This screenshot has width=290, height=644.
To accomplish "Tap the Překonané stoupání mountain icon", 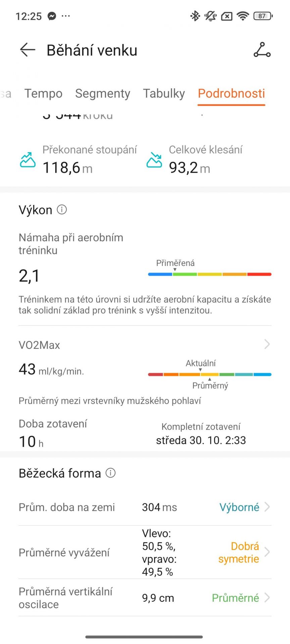I will (x=28, y=160).
